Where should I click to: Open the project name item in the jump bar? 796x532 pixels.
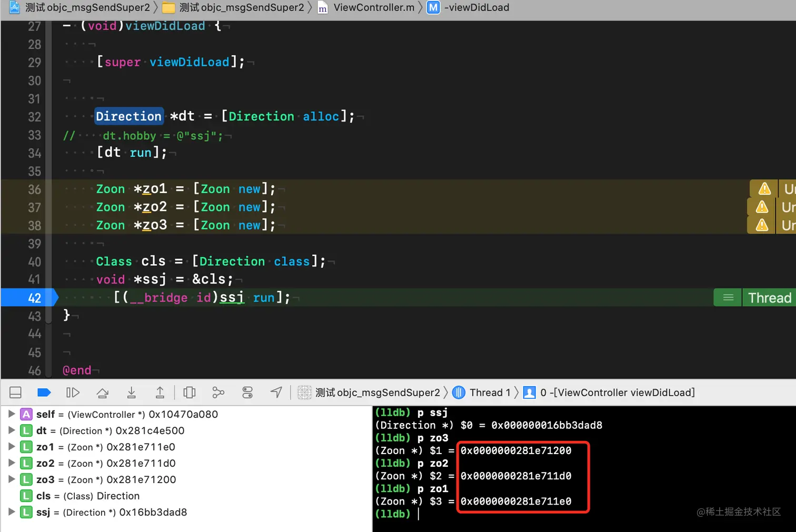(87, 7)
